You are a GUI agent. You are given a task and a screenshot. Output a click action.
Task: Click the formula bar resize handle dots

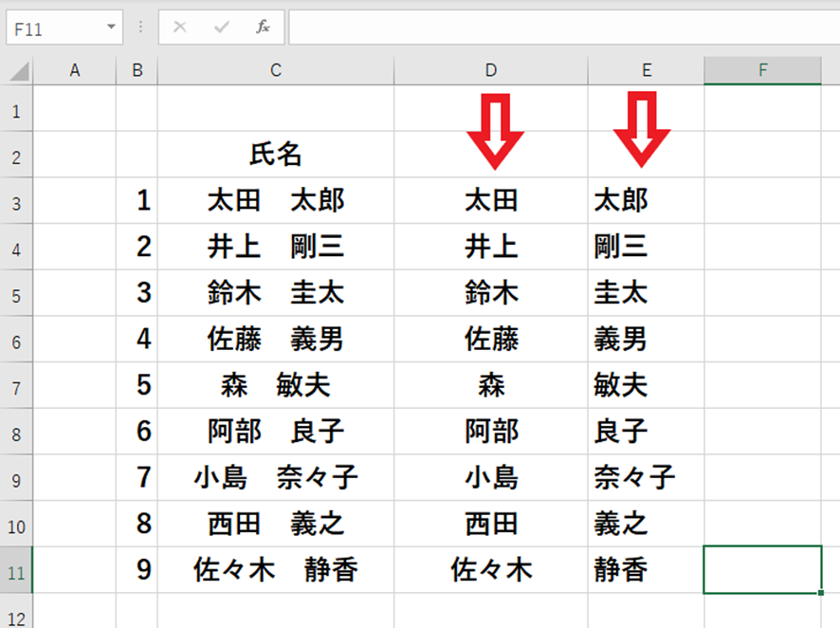[x=141, y=27]
